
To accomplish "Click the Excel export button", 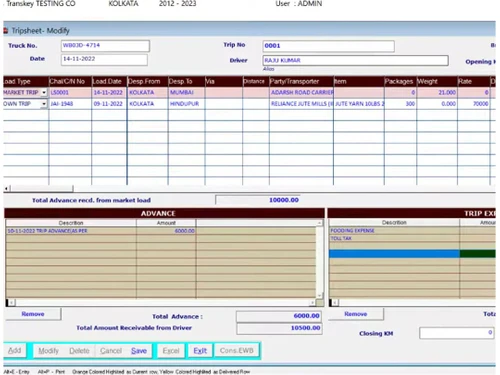I will click(x=171, y=351).
